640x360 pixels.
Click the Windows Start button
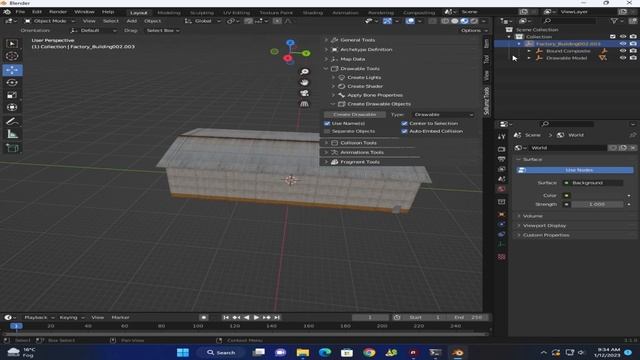(183, 352)
